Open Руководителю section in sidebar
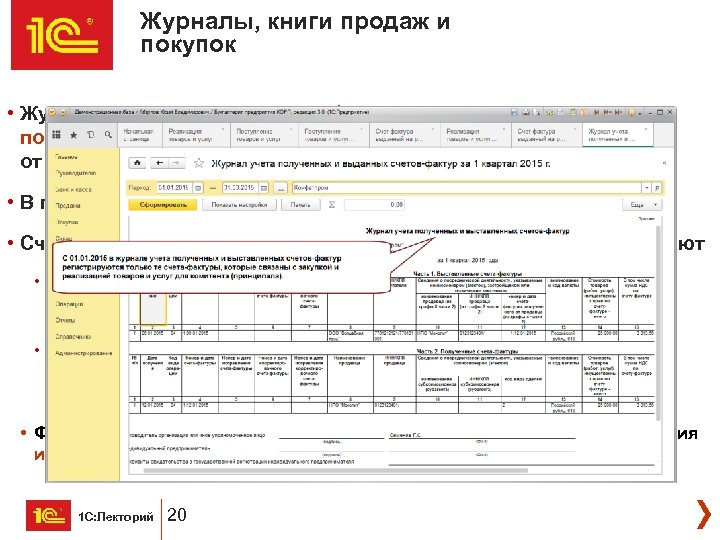 tap(76, 173)
